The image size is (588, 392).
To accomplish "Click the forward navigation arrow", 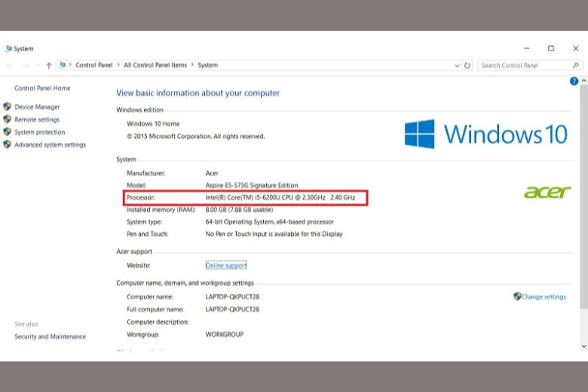I will click(25, 66).
